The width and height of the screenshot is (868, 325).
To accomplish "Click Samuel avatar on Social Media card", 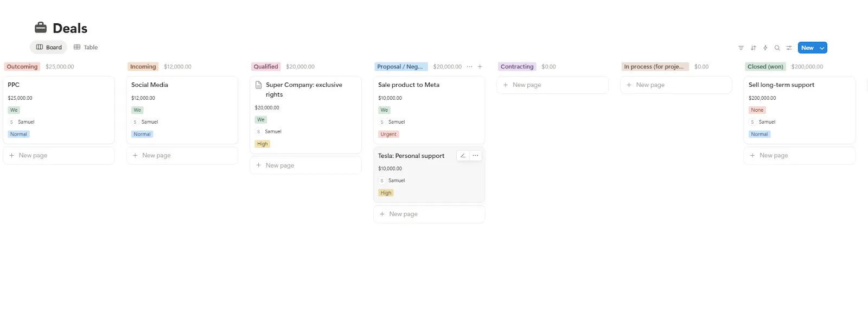I will point(135,122).
